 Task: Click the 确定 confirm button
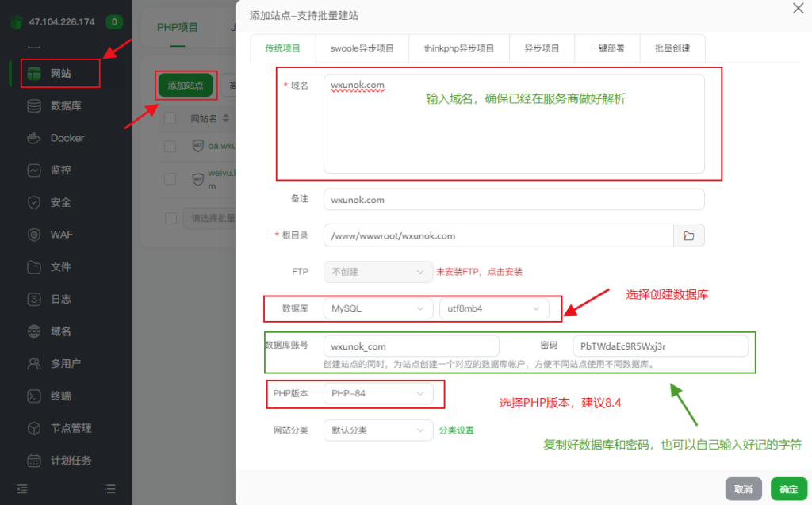789,489
